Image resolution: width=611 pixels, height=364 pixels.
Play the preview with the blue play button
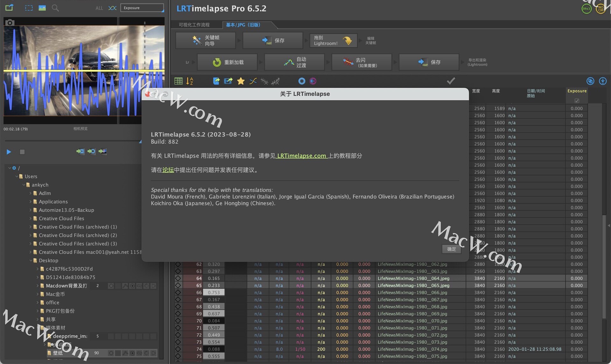coord(9,152)
